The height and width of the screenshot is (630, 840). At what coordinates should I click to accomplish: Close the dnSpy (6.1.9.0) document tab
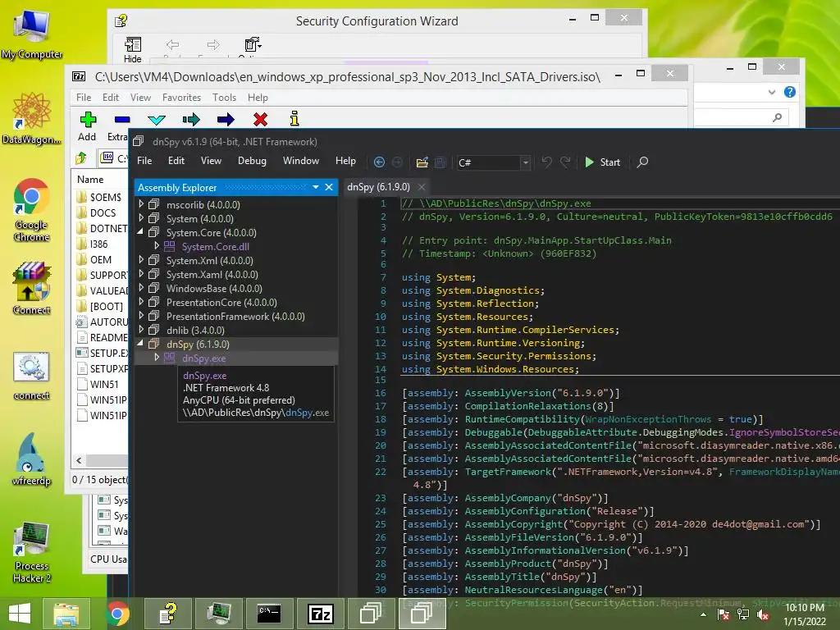tap(422, 187)
